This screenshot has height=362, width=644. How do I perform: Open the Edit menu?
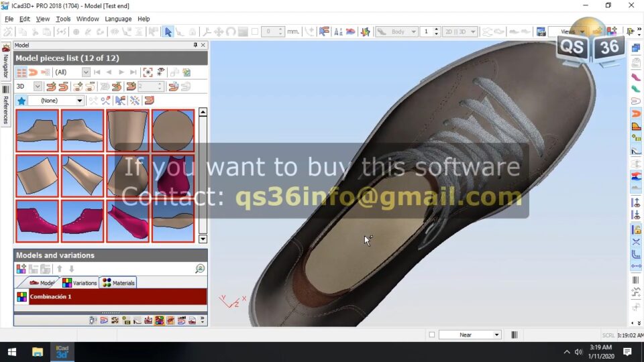(x=25, y=19)
